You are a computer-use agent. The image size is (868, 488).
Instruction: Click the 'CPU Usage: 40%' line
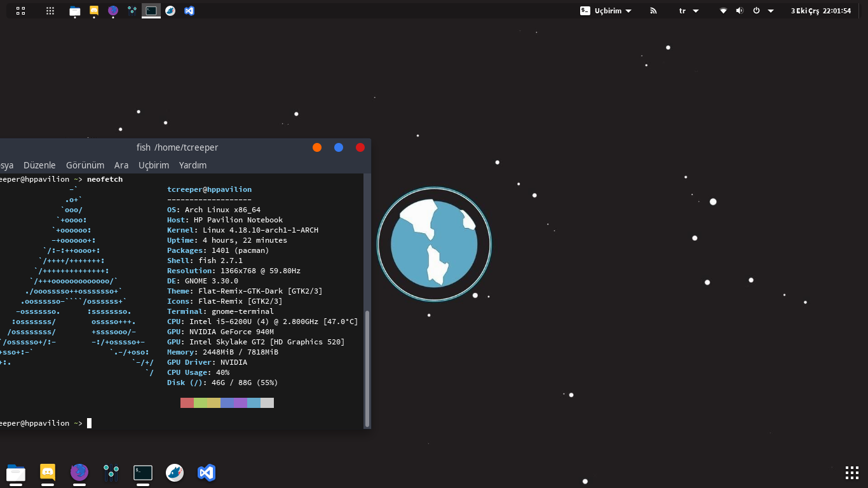pyautogui.click(x=198, y=372)
